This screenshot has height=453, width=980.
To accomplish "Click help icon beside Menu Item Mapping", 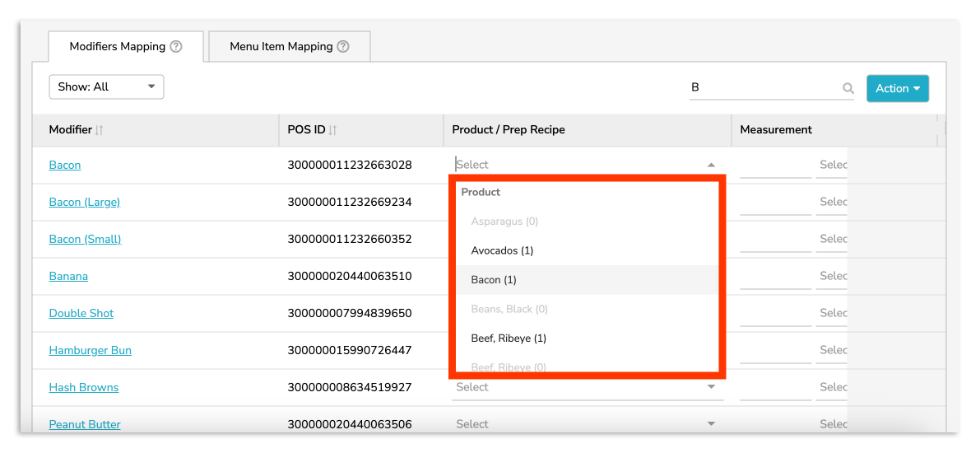I will (x=343, y=47).
